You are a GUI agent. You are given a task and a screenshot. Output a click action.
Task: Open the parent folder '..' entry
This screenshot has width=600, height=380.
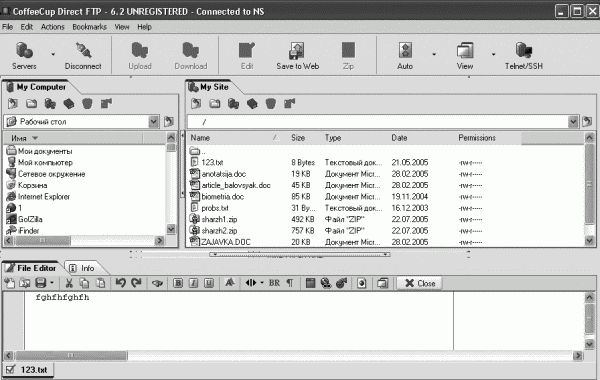198,151
